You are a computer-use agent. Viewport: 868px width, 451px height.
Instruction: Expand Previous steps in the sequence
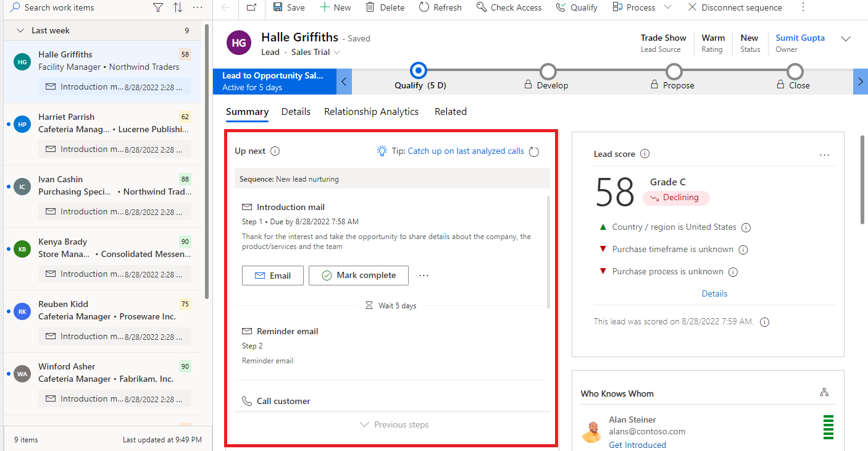(393, 424)
